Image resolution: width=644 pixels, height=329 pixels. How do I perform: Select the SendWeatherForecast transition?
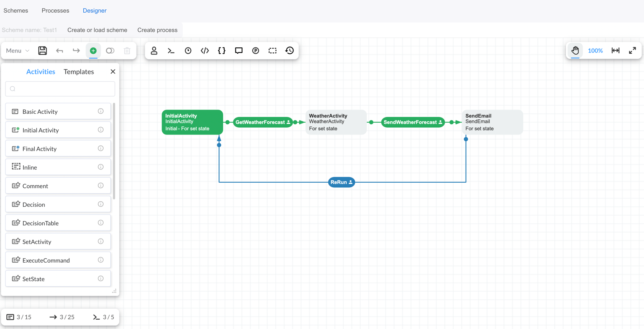[x=413, y=122]
